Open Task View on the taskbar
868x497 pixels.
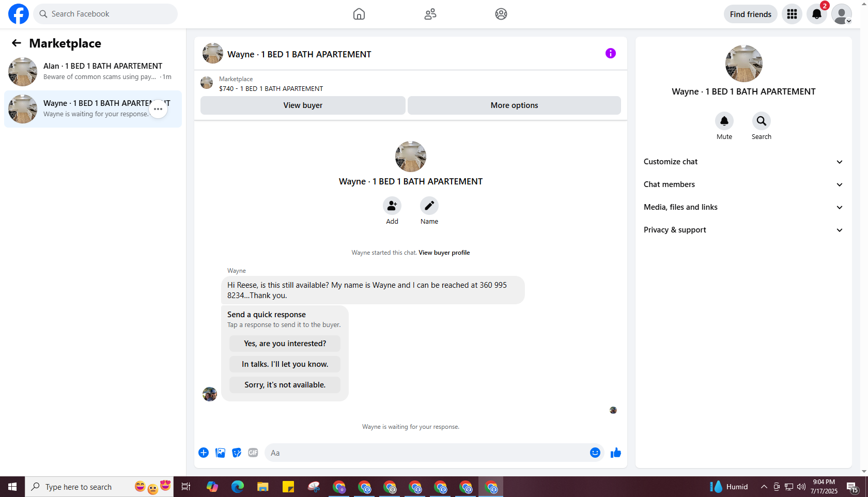pyautogui.click(x=186, y=487)
